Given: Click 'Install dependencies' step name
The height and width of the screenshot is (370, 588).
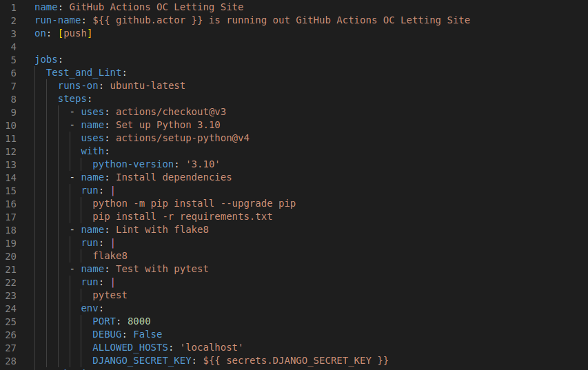Looking at the screenshot, I should click(x=174, y=178).
